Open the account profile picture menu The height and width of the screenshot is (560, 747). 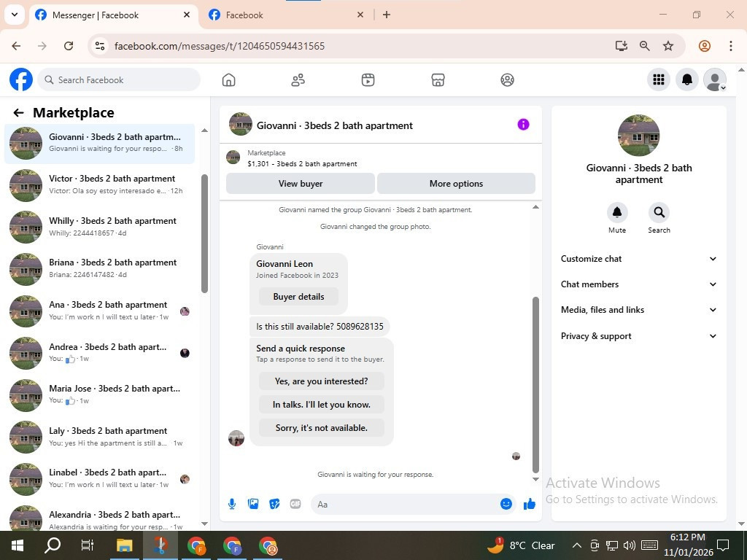tap(715, 79)
